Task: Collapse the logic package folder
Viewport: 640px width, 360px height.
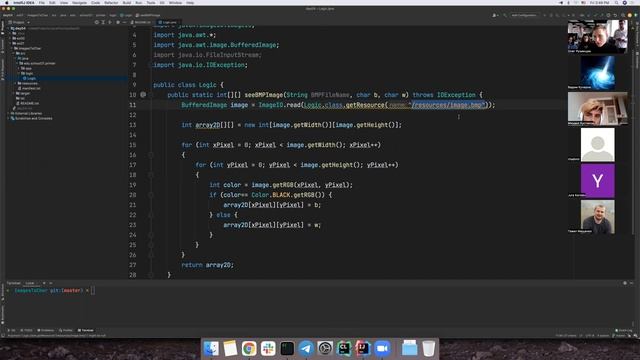Action: pyautogui.click(x=19, y=73)
